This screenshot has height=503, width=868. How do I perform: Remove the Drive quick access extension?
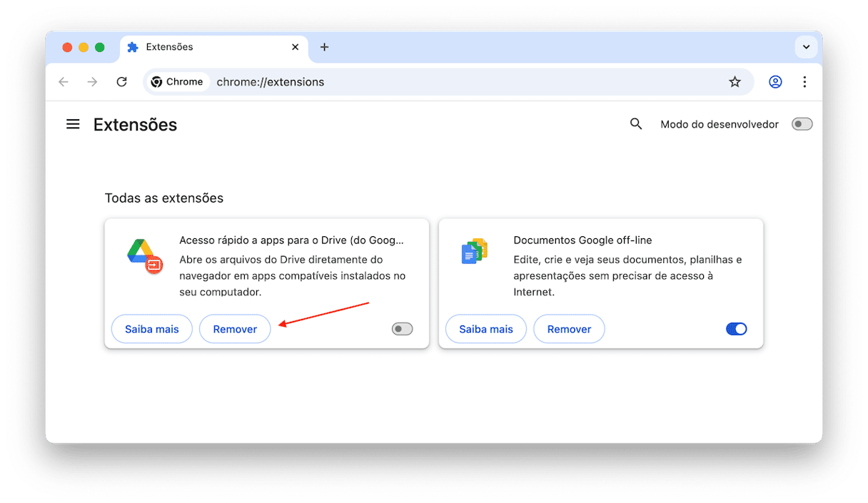(235, 329)
